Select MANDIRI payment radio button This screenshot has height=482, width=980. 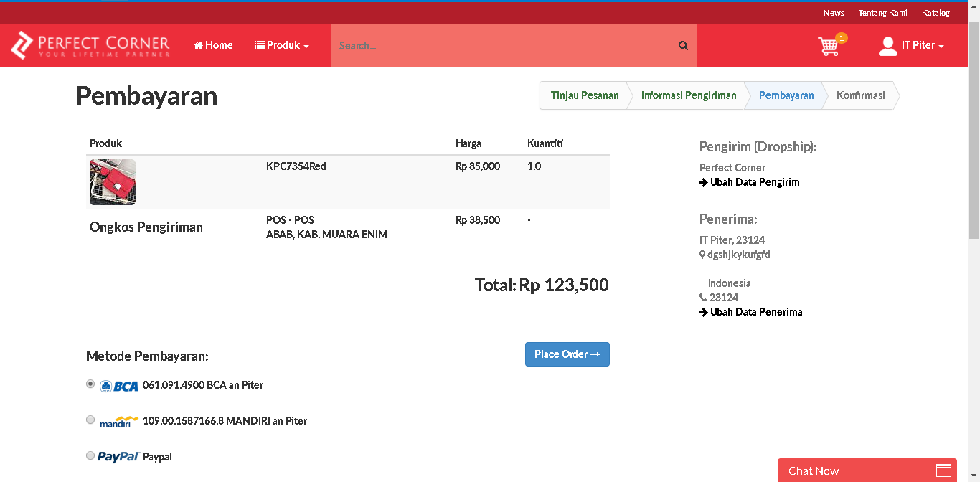click(90, 420)
